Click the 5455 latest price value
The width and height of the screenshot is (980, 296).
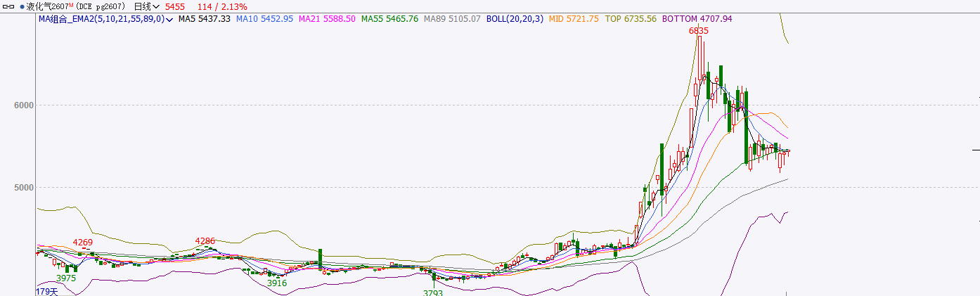point(175,6)
